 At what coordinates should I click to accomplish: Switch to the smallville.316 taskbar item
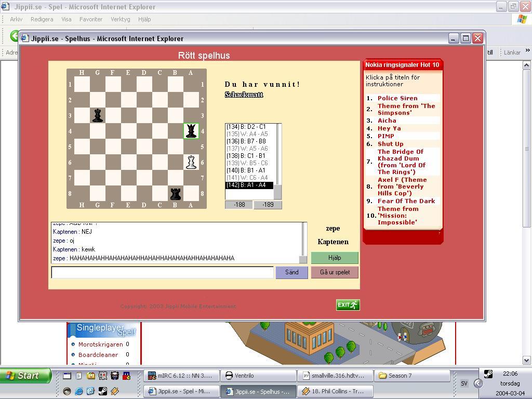click(x=335, y=376)
